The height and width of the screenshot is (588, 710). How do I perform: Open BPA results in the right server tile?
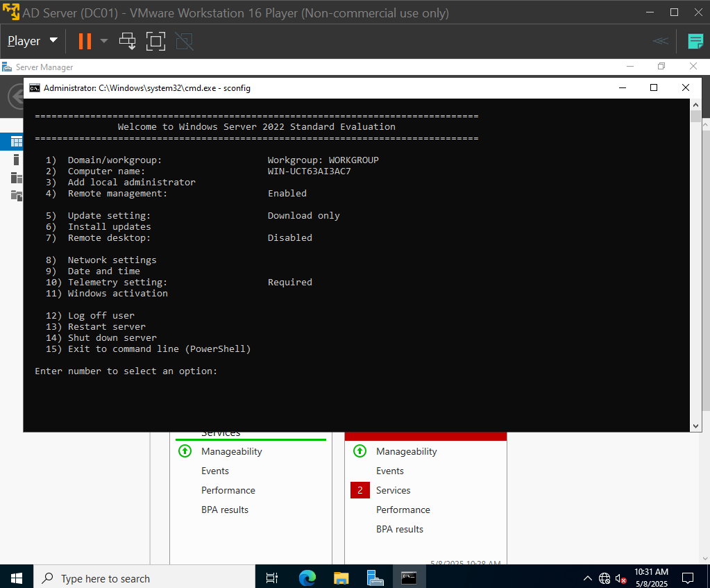coord(399,530)
